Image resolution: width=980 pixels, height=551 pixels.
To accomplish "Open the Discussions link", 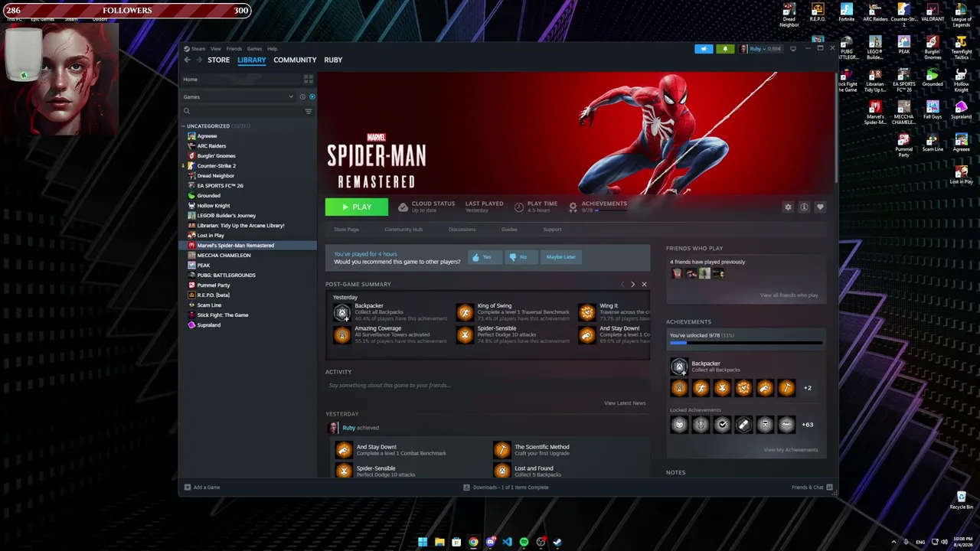I will 462,230.
